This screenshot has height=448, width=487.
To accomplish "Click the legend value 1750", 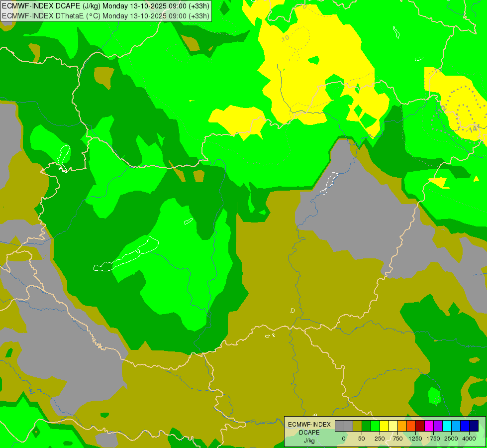I will click(x=433, y=439).
